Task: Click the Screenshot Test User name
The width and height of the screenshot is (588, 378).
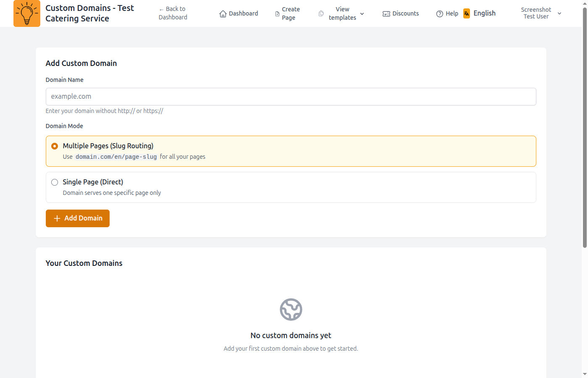Action: (x=536, y=13)
